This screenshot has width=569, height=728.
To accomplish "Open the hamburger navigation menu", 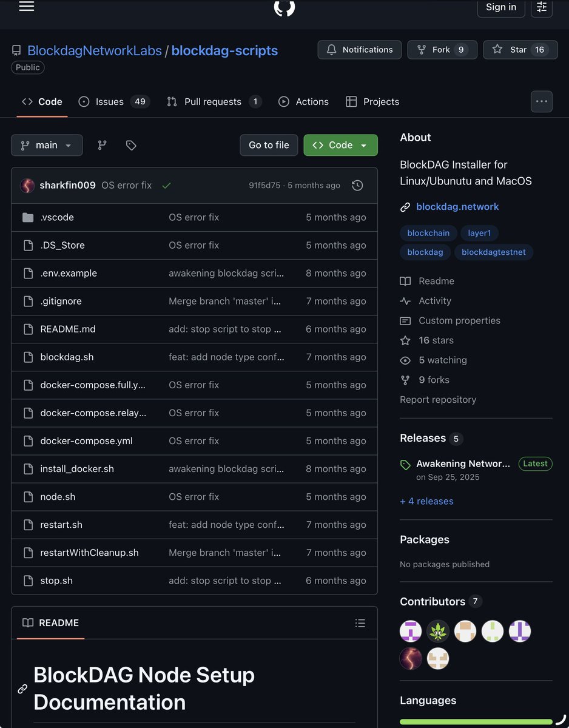I will tap(27, 7).
